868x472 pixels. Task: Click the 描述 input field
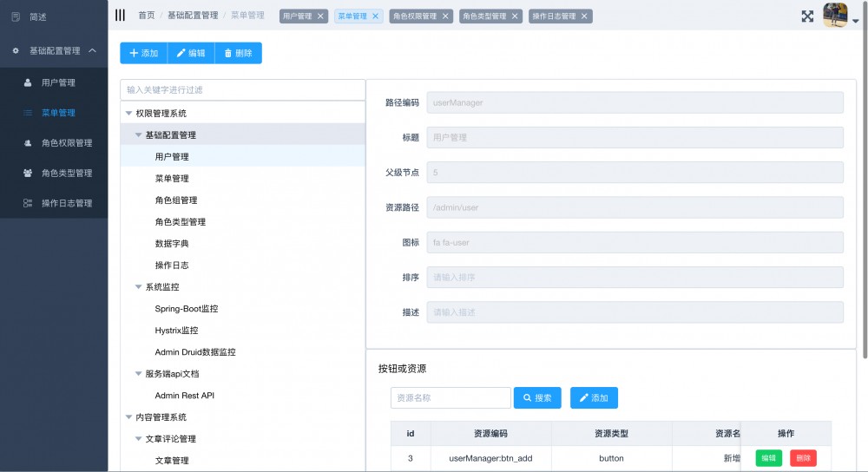tap(635, 312)
